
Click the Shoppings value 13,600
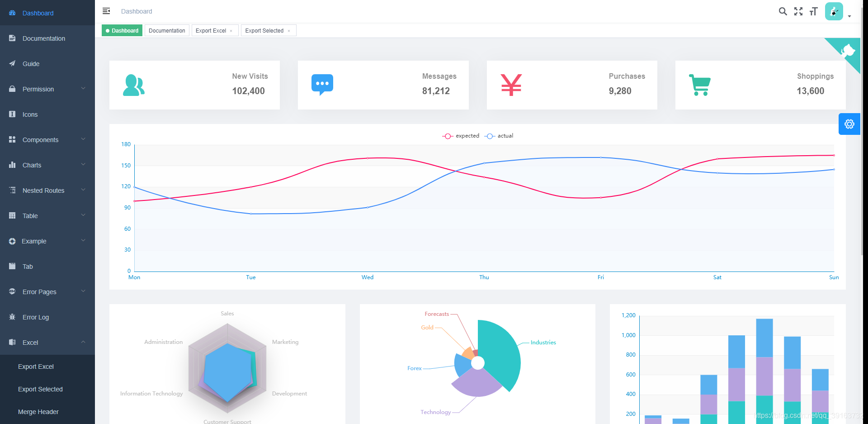pyautogui.click(x=810, y=91)
